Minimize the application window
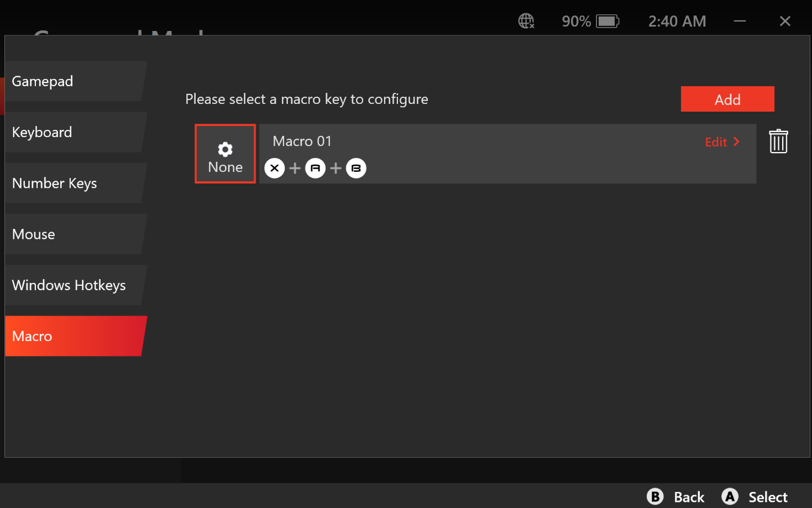 coord(740,22)
